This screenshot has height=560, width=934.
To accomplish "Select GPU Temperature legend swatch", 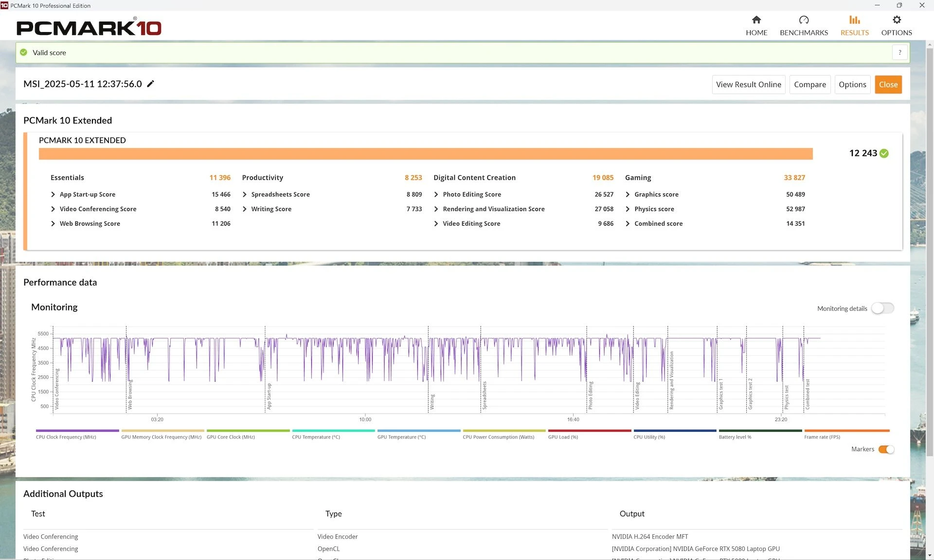I will (419, 431).
